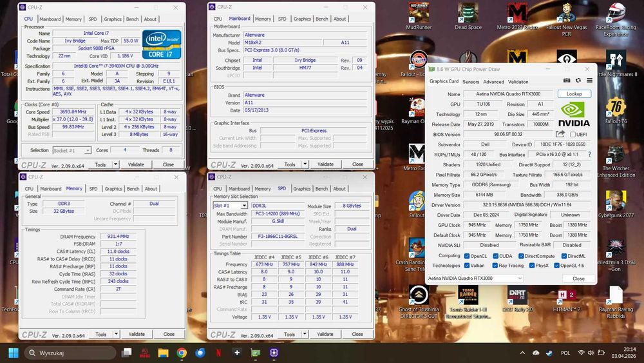Open the Socket #1 selection dropdown

(71, 150)
